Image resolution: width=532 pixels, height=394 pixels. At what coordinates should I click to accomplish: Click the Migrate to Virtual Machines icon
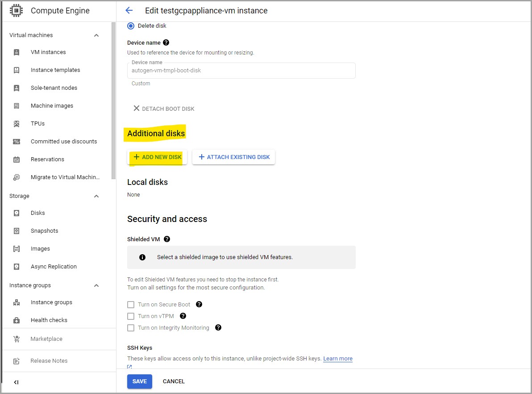tap(16, 177)
